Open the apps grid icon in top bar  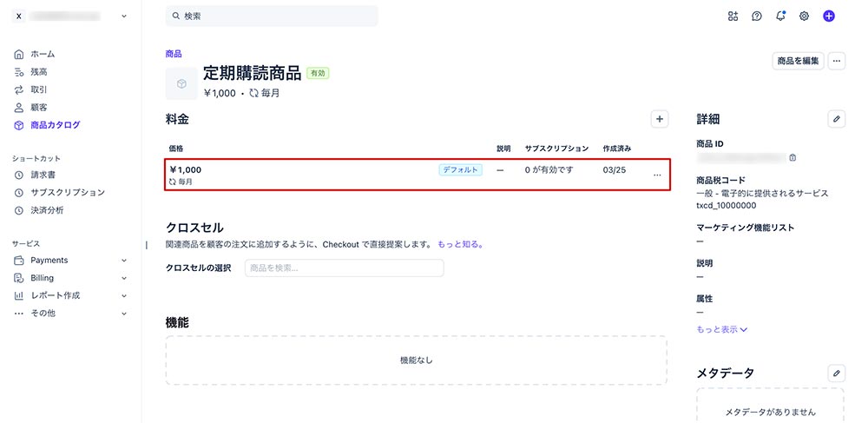tap(733, 16)
